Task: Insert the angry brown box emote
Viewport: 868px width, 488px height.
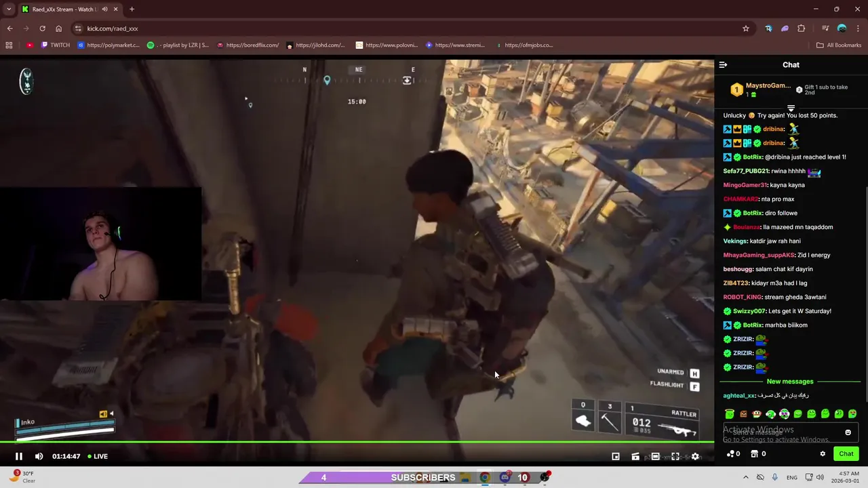Action: (x=743, y=414)
